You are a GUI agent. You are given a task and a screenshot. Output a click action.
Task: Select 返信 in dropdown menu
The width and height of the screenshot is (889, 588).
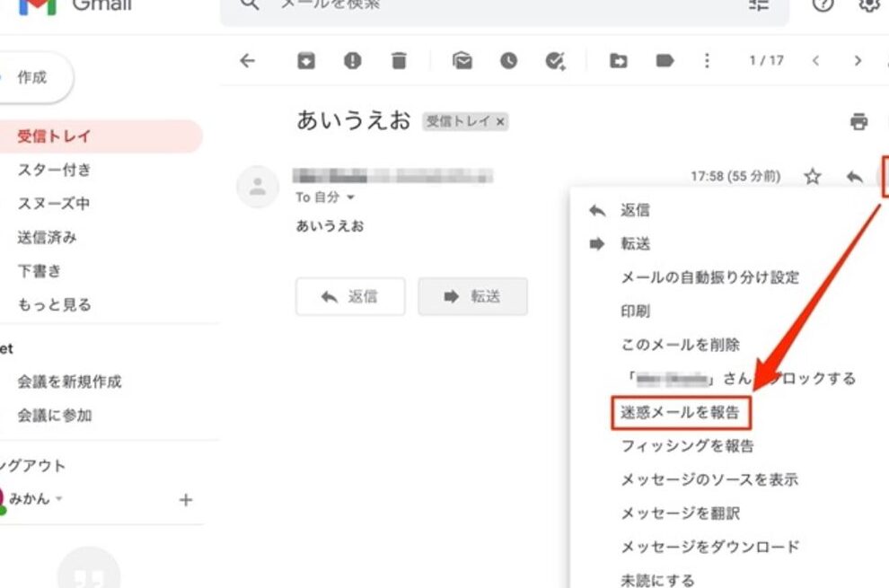(x=635, y=210)
